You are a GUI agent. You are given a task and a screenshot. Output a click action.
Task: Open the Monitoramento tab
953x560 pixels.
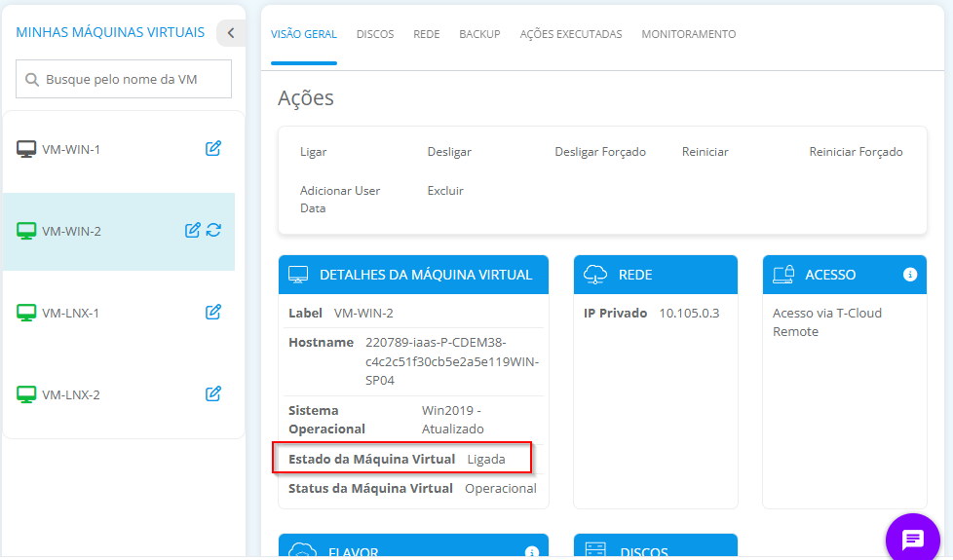pyautogui.click(x=689, y=35)
